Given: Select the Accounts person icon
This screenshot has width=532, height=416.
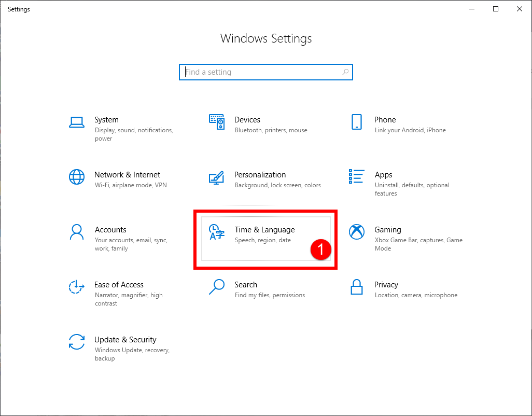Looking at the screenshot, I should [77, 232].
